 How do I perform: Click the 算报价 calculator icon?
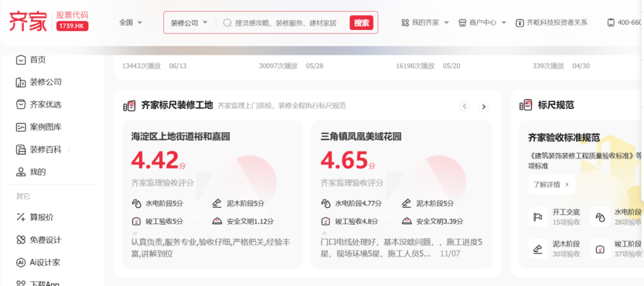[21, 217]
